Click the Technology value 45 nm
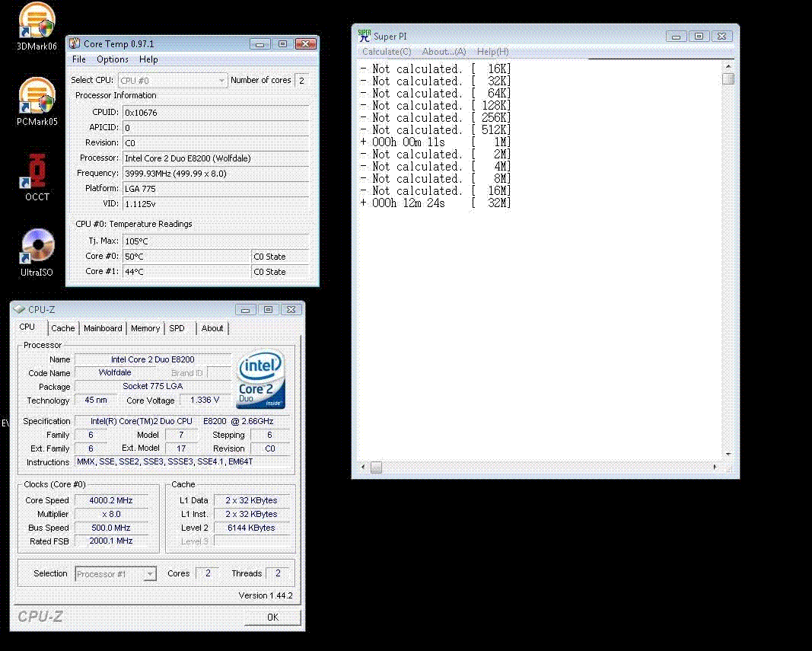Viewport: 812px width, 651px height. pos(96,400)
